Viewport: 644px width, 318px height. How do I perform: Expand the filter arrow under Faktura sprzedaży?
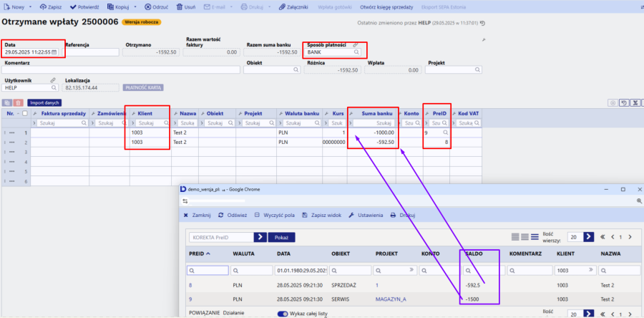tap(34, 123)
